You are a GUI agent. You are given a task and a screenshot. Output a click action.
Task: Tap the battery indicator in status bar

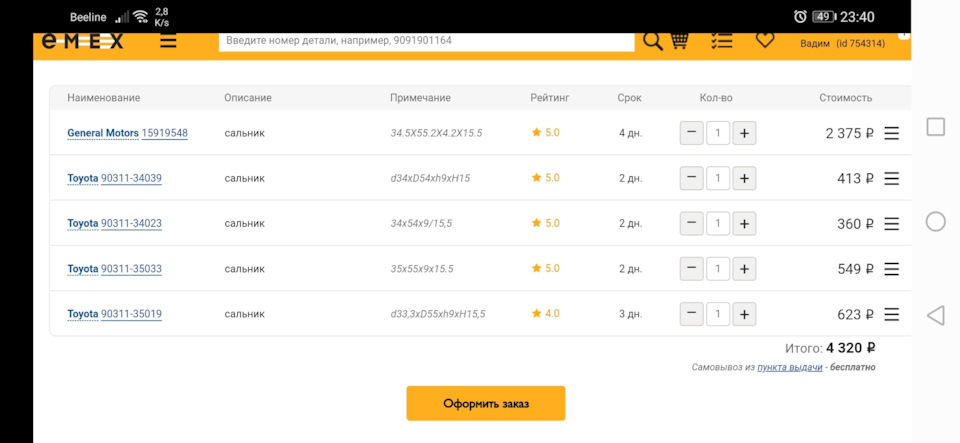tap(824, 17)
